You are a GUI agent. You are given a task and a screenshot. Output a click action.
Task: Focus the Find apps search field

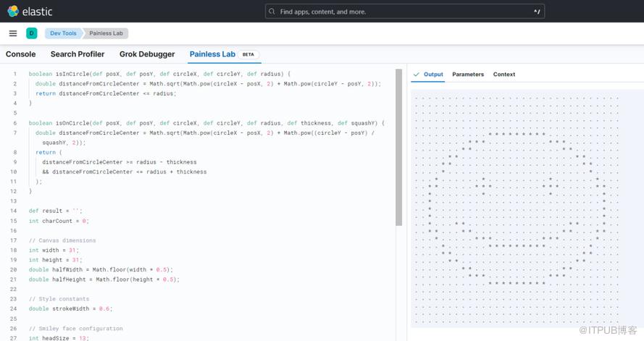coord(405,12)
